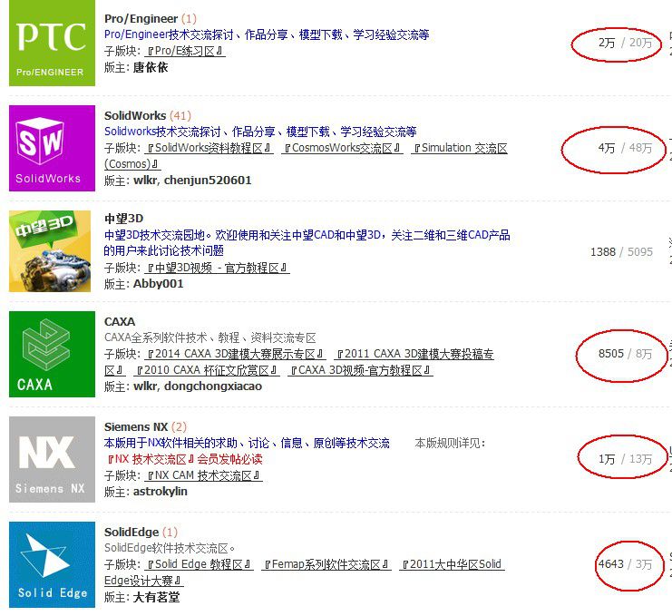672x616 pixels.
Task: Open the PTC Pro/ENGINEER forum icon
Action: [x=52, y=43]
